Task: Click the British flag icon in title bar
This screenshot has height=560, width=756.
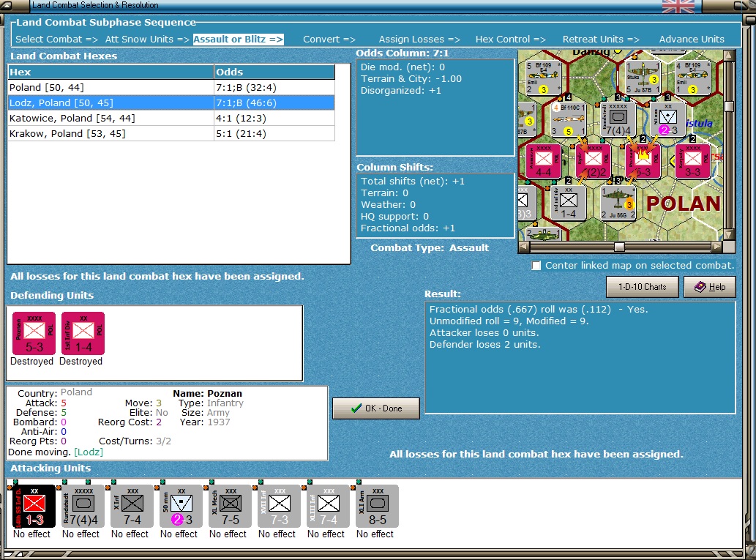Action: 678,7
